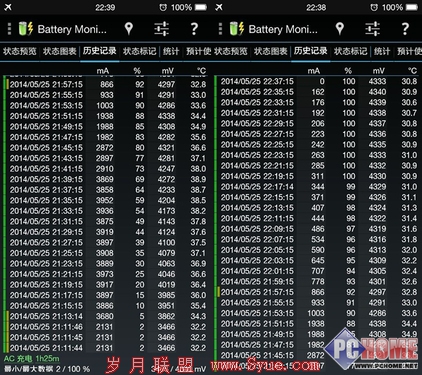Viewport: 422px width, 375px height.
Task: Tap the °C column header in the 22:38 screen
Action: pyautogui.click(x=412, y=71)
